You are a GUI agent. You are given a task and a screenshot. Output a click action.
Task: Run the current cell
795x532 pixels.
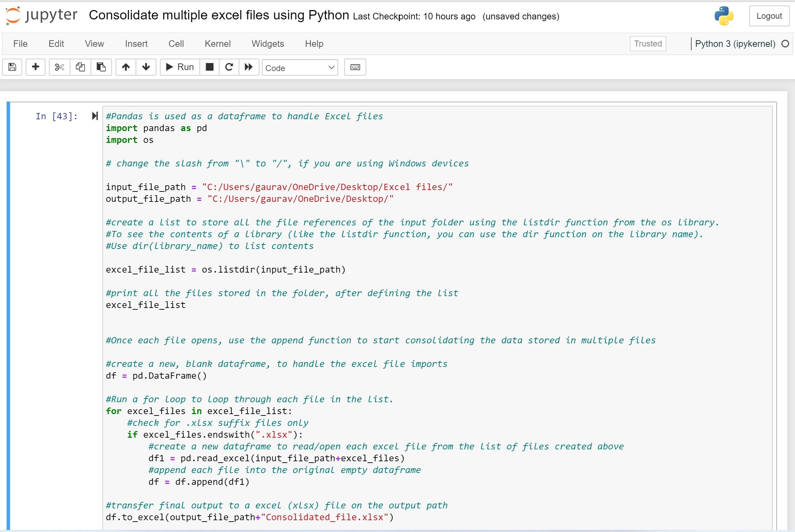pos(179,67)
